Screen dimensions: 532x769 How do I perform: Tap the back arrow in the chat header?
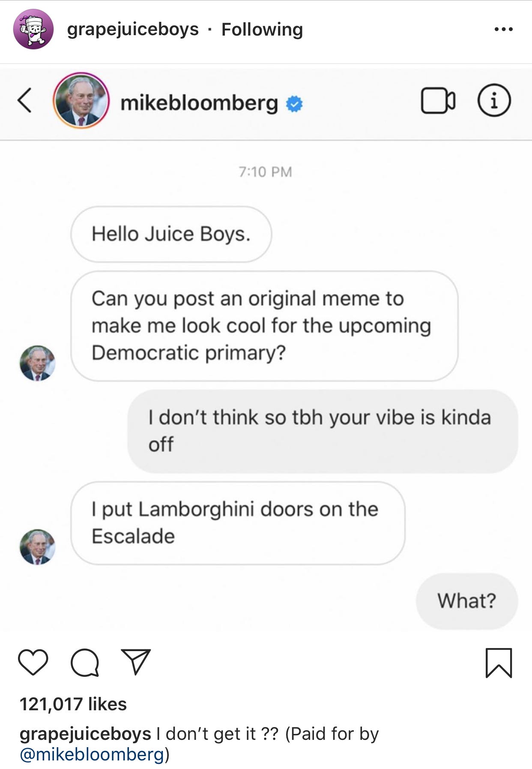pos(24,100)
